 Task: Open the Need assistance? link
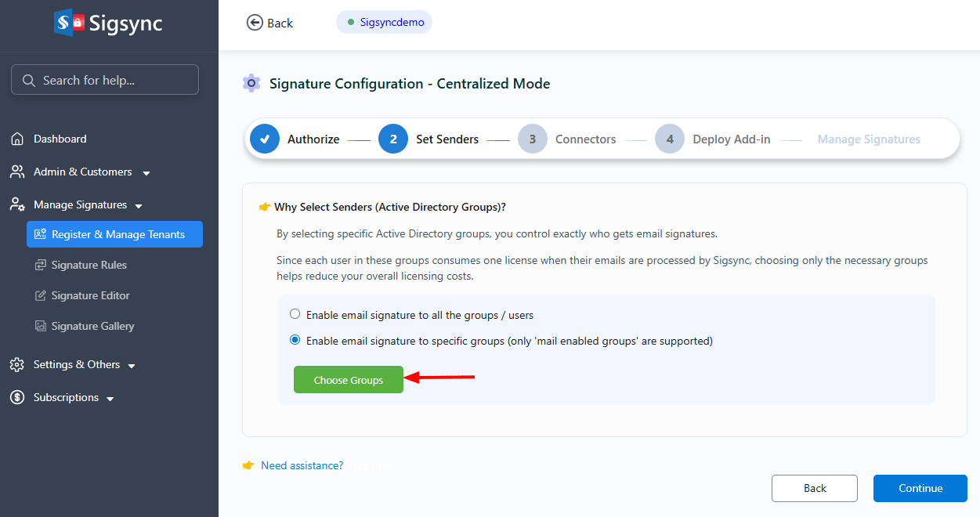302,465
